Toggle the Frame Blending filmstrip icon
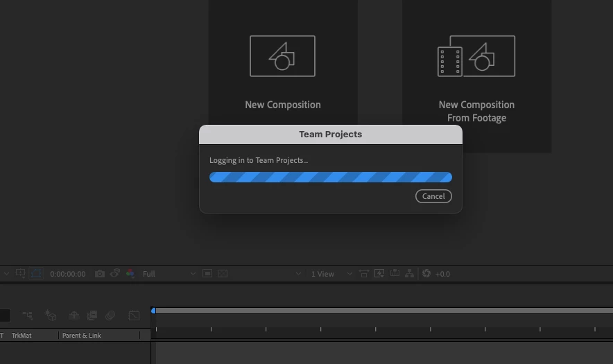The width and height of the screenshot is (613, 364). 92,315
